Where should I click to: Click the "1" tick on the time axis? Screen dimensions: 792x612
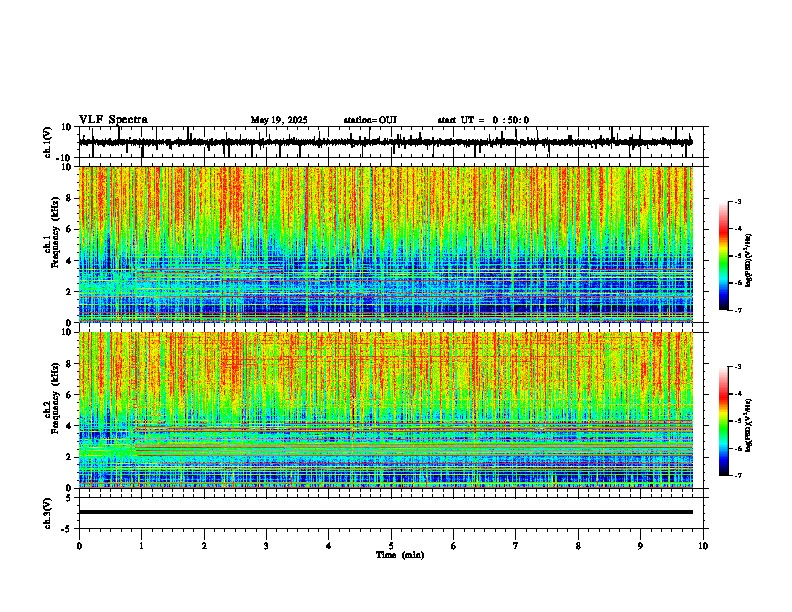coord(142,546)
